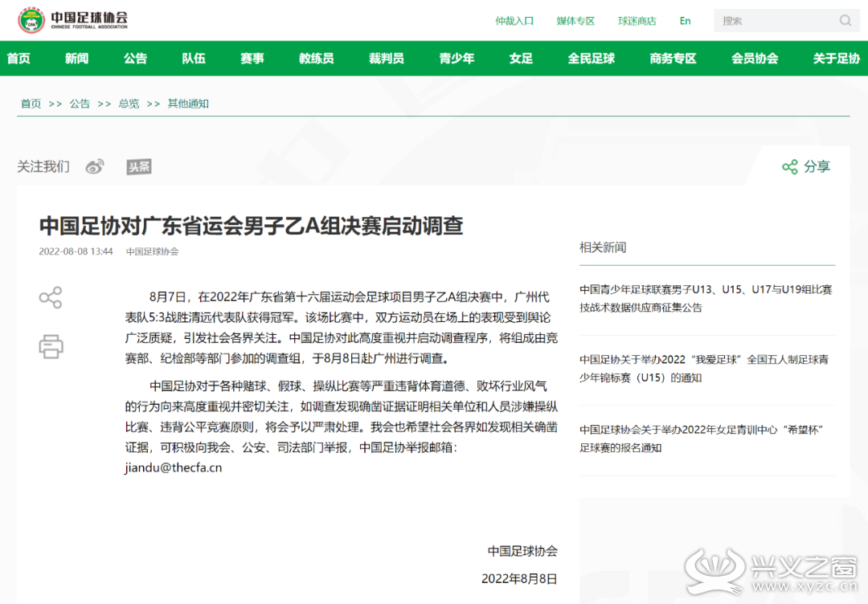Image resolution: width=868 pixels, height=604 pixels.
Task: Select the 青少年 navigation menu item
Action: 457,58
